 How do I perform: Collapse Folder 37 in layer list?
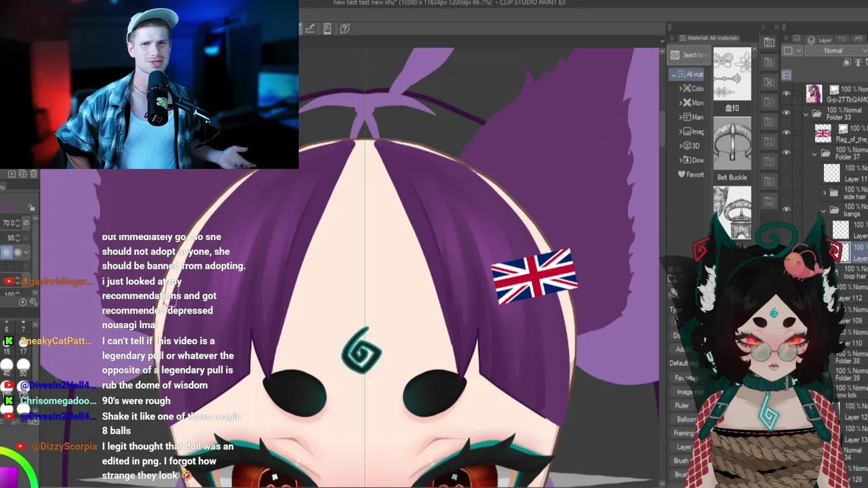[x=814, y=153]
